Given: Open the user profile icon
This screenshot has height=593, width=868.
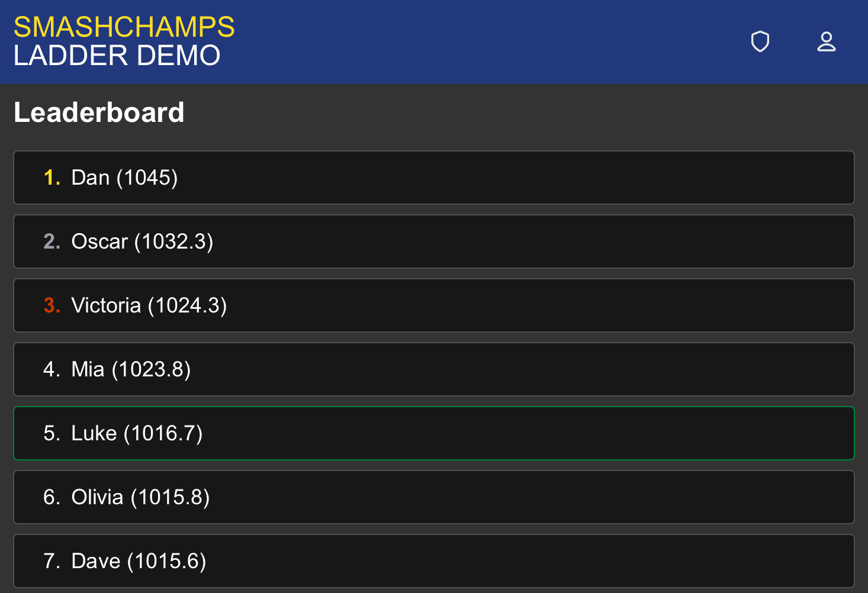Looking at the screenshot, I should [x=827, y=41].
